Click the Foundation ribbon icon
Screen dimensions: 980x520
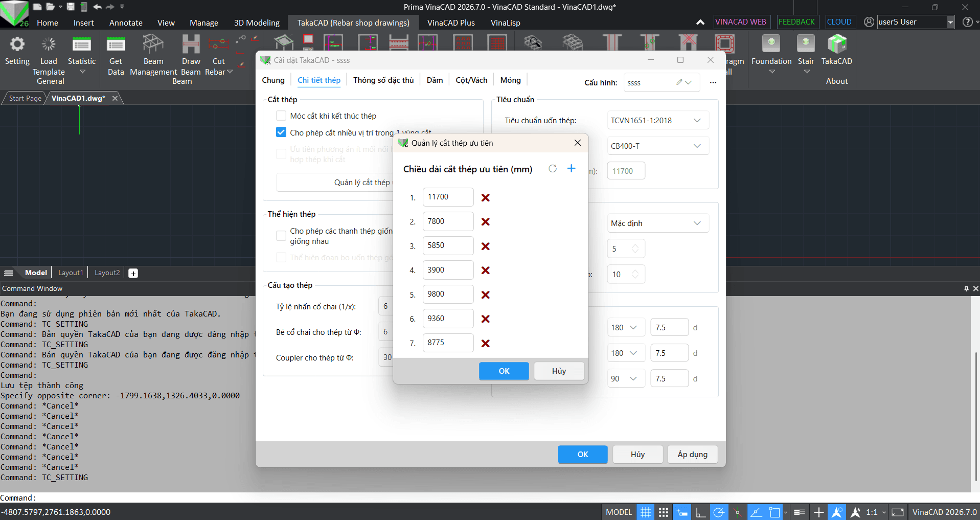(x=771, y=44)
